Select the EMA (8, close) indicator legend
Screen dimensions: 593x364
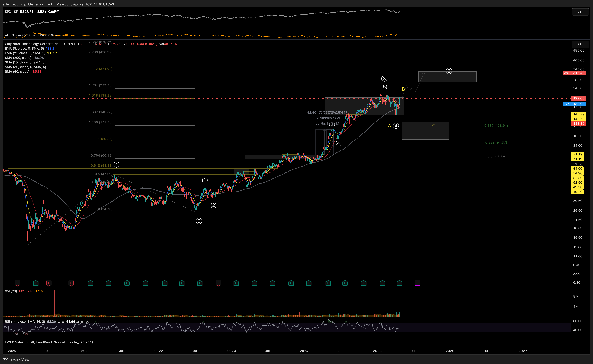click(x=24, y=48)
